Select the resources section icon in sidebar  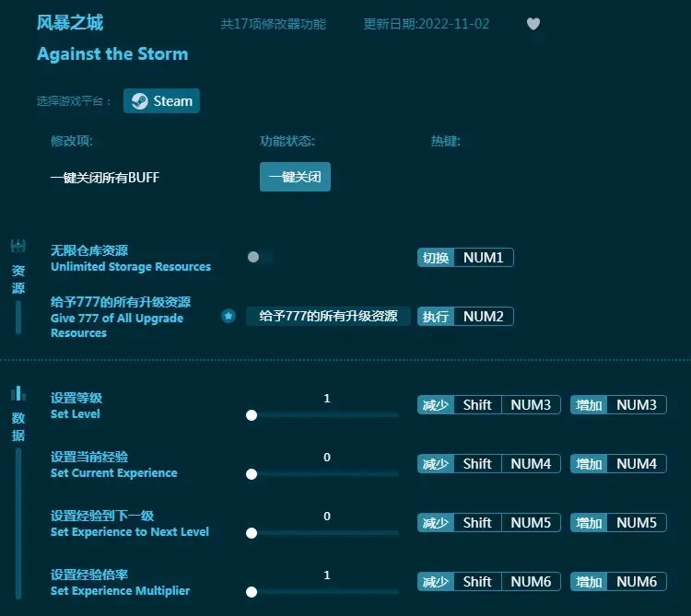click(x=18, y=246)
